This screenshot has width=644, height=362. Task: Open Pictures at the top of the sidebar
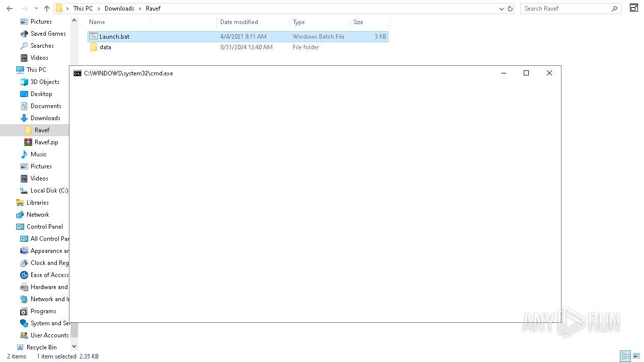tap(41, 22)
